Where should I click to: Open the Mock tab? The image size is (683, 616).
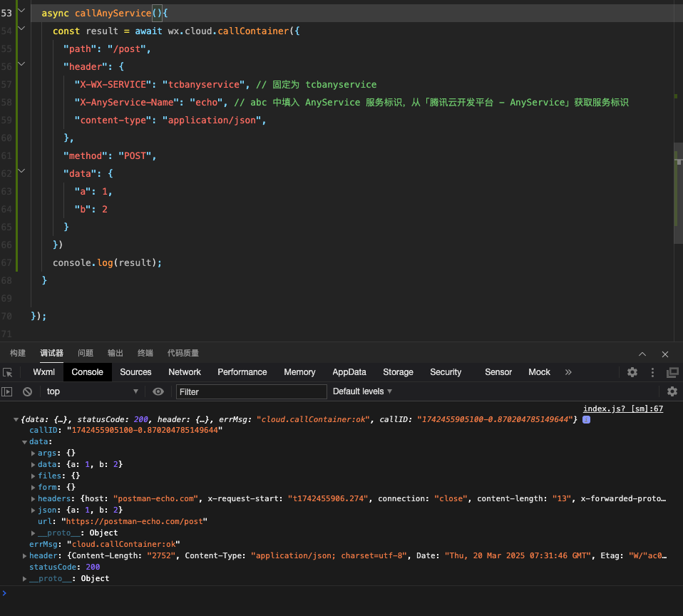point(539,372)
